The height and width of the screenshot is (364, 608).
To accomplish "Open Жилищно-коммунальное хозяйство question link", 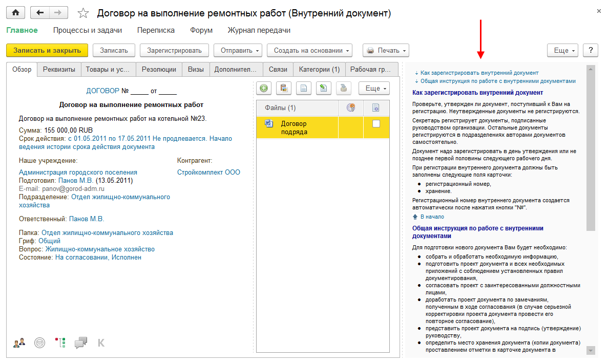I will point(100,249).
